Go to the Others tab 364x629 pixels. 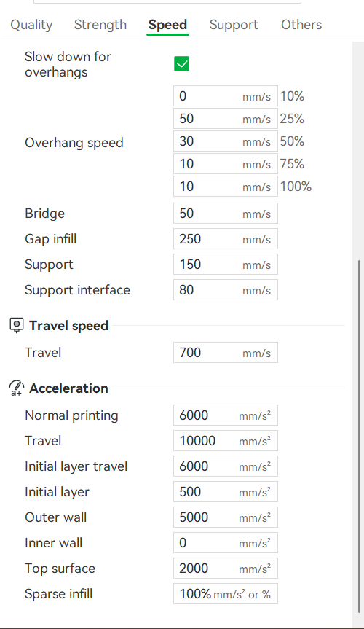301,25
